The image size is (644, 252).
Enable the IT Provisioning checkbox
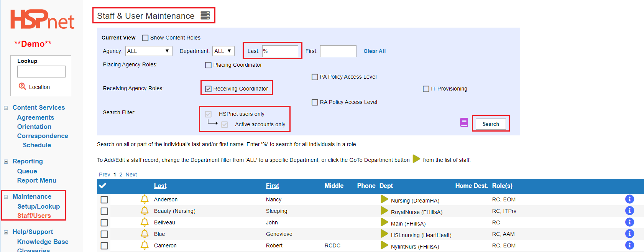[x=426, y=89]
